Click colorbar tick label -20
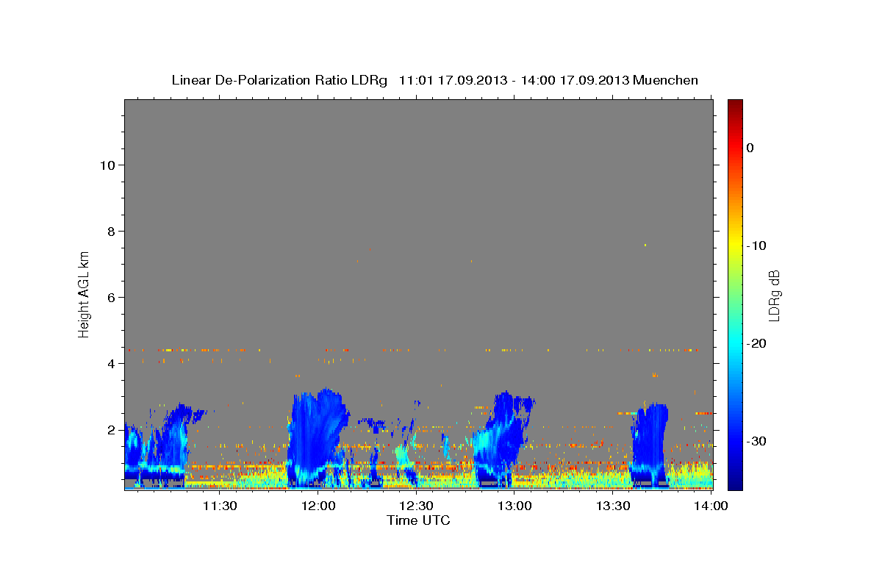Viewport: 882px width, 588px height. click(x=757, y=343)
